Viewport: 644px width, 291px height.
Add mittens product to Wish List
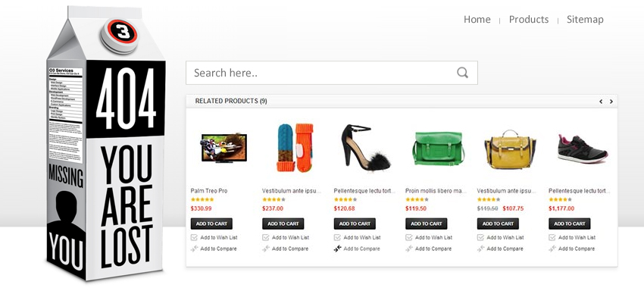point(290,237)
